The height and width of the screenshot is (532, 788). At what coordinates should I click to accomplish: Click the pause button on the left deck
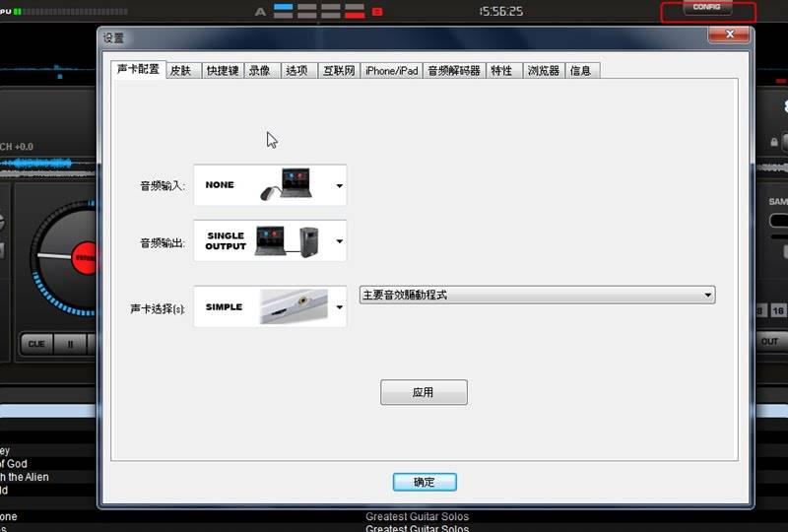[70, 344]
